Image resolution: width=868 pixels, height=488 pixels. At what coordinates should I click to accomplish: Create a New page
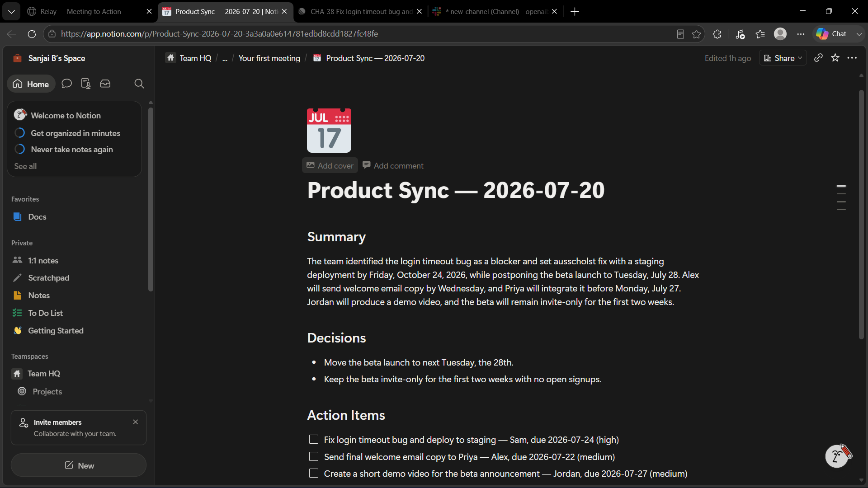pyautogui.click(x=79, y=465)
